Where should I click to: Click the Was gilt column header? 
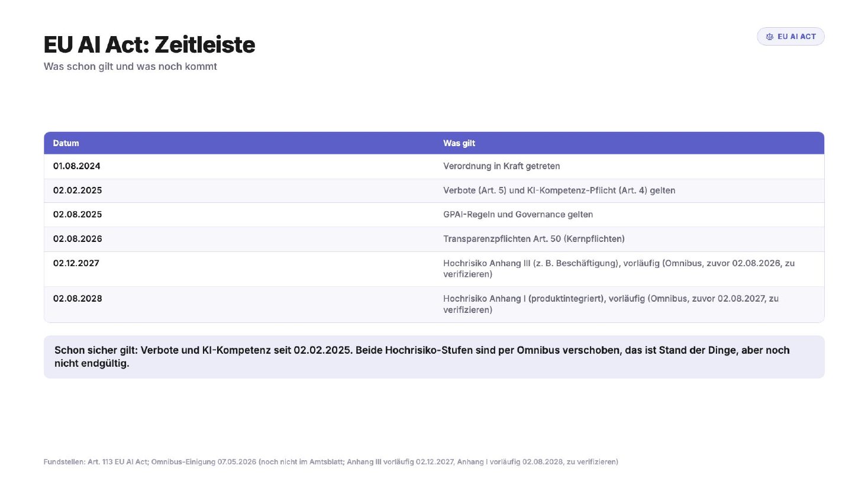coord(459,143)
